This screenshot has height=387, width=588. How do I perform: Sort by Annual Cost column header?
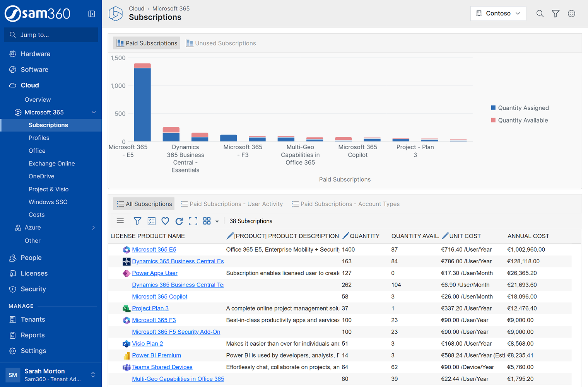[x=528, y=236]
